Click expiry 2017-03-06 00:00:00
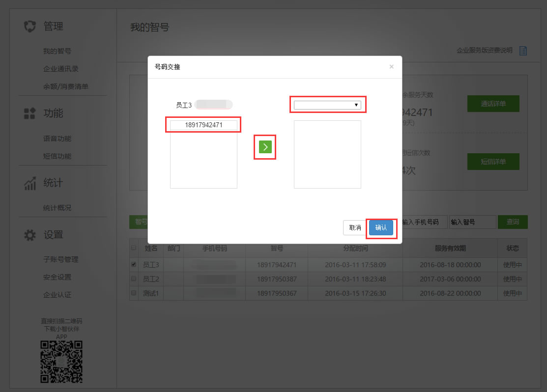This screenshot has width=547, height=392. [x=450, y=279]
